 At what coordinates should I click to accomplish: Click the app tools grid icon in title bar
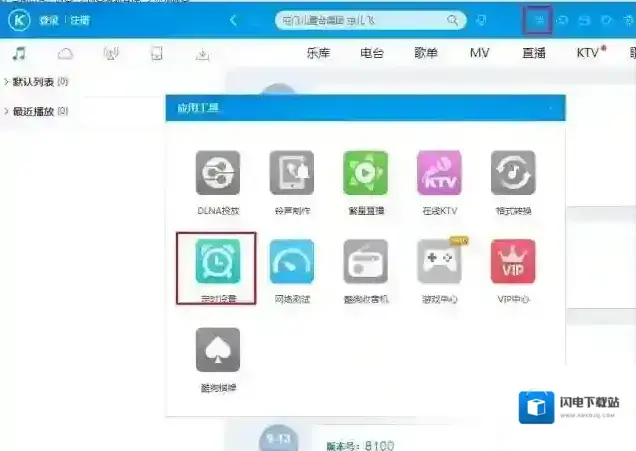click(x=538, y=19)
